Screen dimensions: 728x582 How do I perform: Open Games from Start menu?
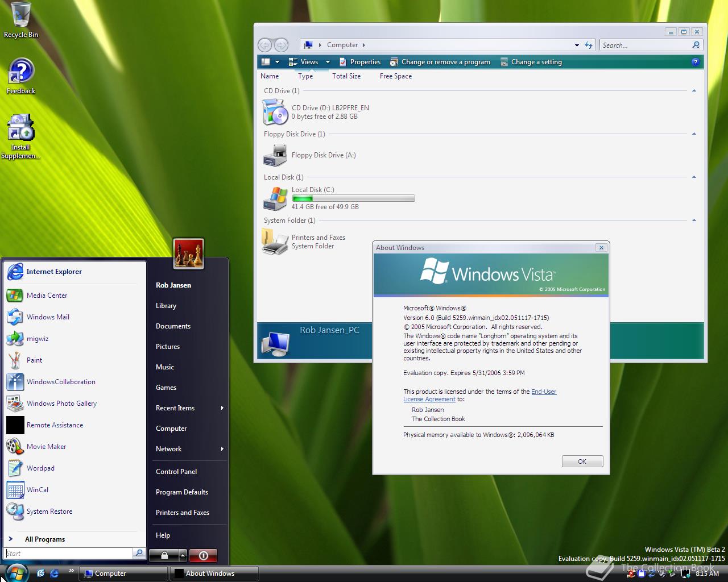tap(166, 388)
